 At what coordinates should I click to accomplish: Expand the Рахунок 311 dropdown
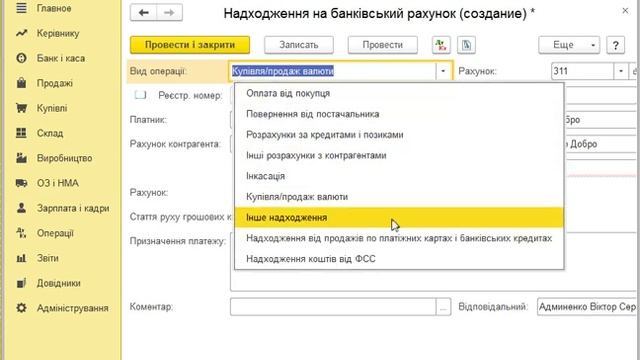point(621,71)
